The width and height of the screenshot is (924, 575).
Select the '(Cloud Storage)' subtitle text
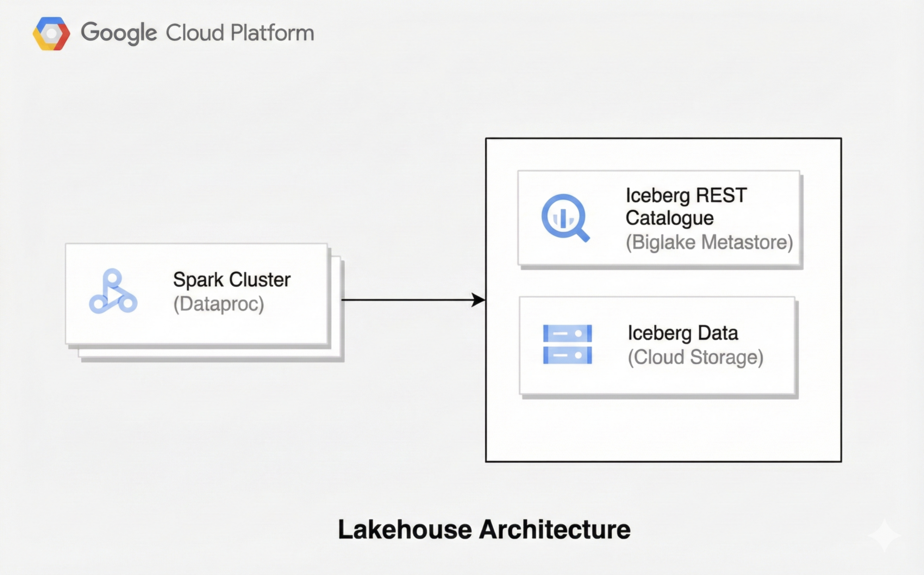tap(695, 357)
